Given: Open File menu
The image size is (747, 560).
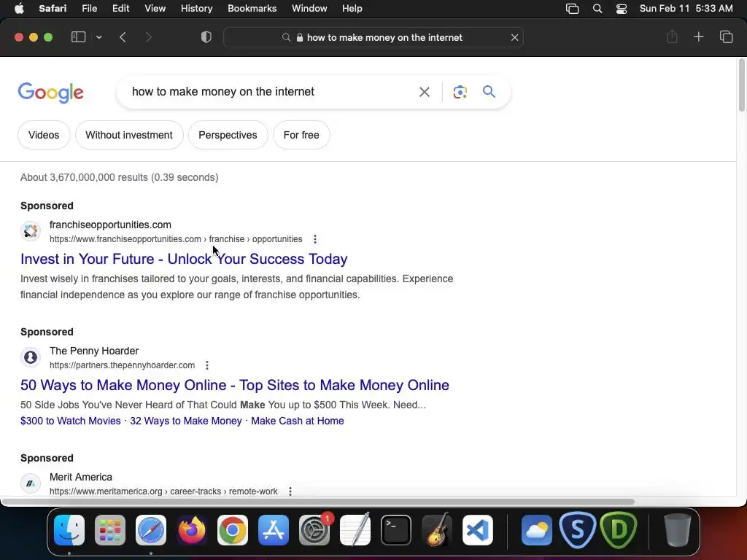Looking at the screenshot, I should (x=90, y=9).
